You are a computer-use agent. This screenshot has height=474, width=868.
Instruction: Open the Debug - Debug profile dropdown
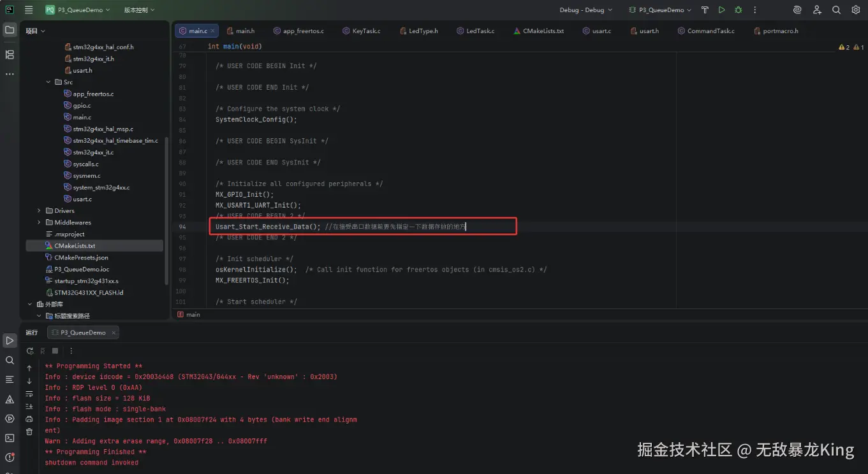585,10
